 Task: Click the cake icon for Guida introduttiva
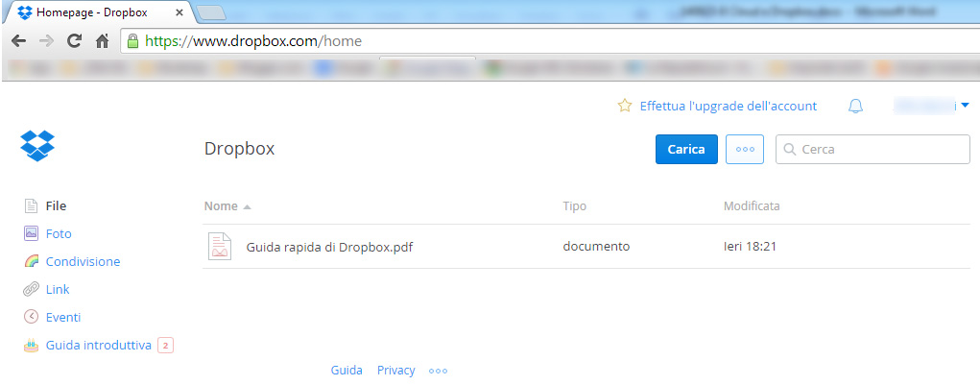click(x=31, y=345)
